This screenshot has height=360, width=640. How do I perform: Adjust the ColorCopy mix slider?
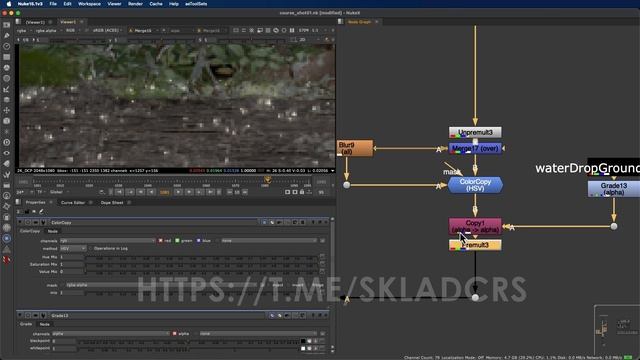click(201, 293)
